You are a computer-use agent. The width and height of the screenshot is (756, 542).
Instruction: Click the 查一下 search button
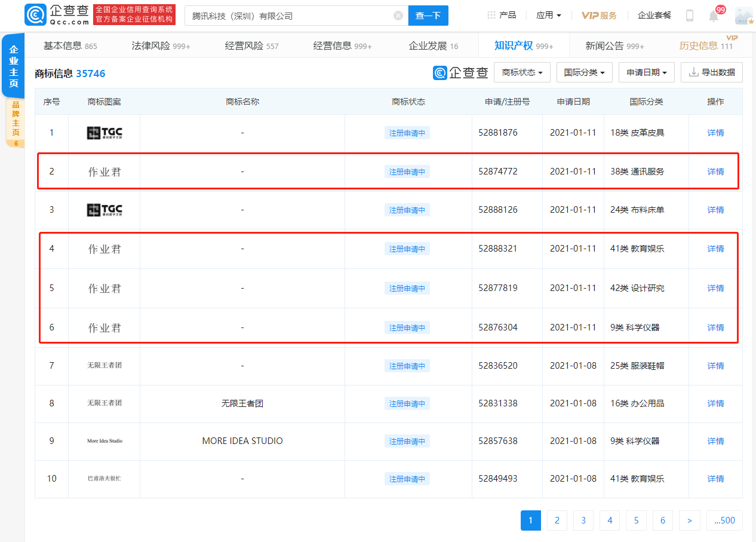click(428, 16)
